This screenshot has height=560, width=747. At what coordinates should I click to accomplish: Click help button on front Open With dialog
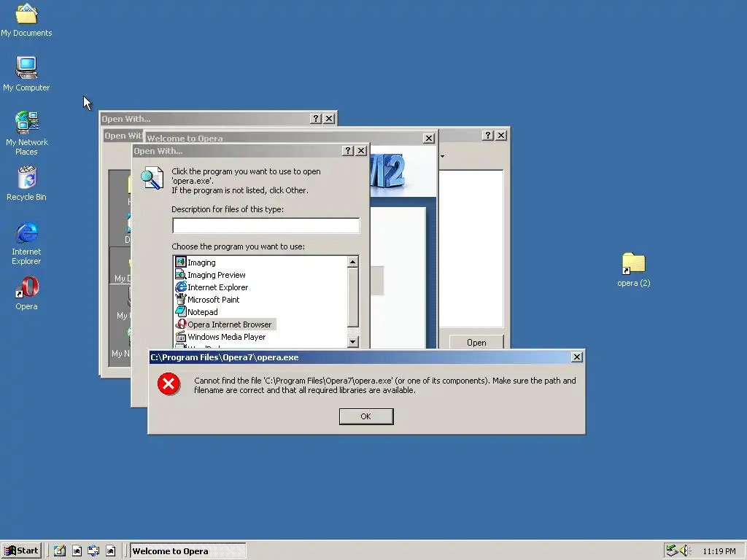click(348, 150)
